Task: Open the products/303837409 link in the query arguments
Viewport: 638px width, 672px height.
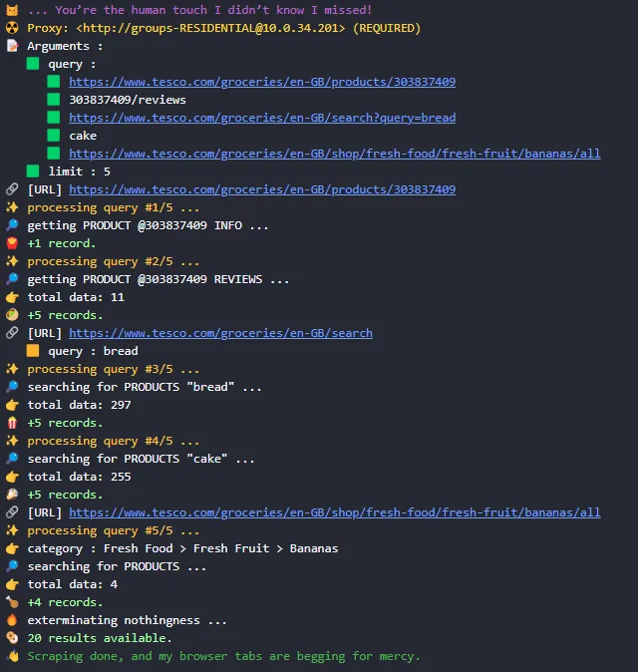Action: pos(262,82)
